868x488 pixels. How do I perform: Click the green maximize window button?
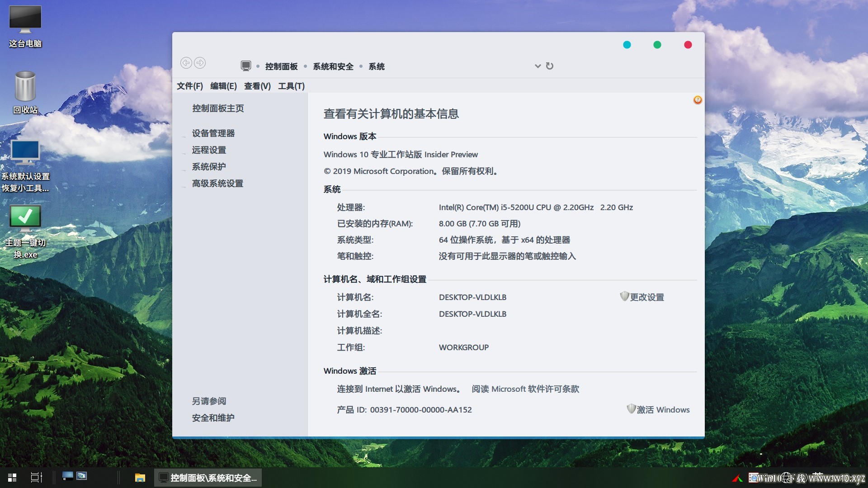[x=657, y=44]
